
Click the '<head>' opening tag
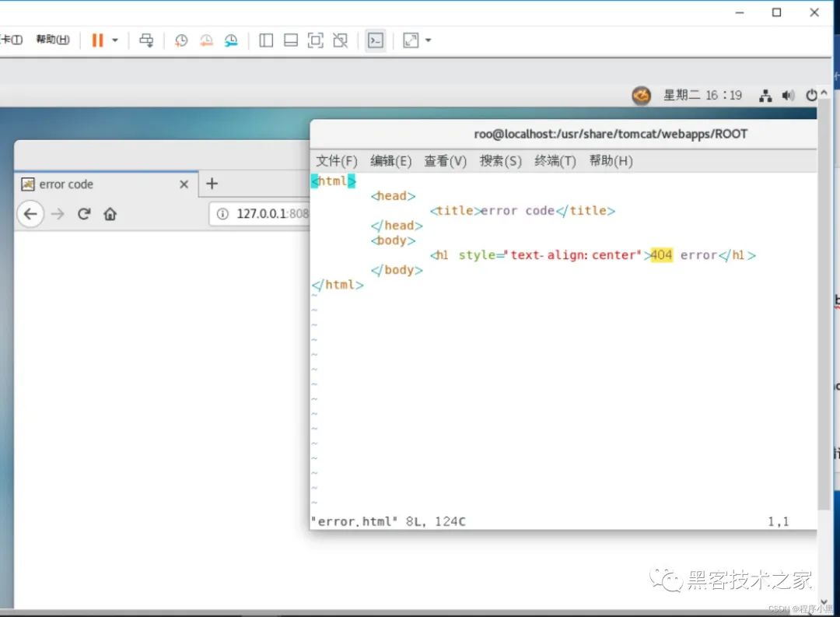click(394, 196)
